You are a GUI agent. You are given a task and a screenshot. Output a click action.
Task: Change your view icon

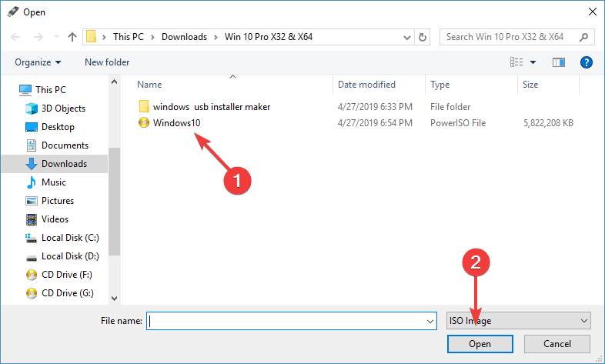pyautogui.click(x=516, y=62)
